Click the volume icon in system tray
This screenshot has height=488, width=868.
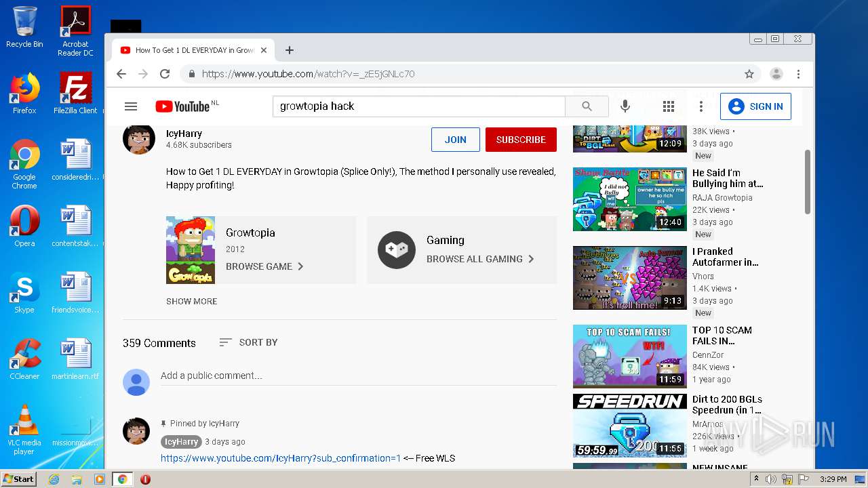771,479
